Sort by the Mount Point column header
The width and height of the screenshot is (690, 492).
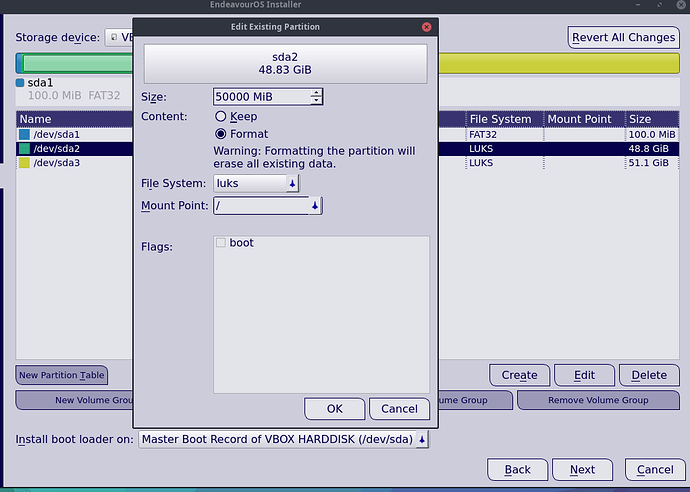coord(584,119)
